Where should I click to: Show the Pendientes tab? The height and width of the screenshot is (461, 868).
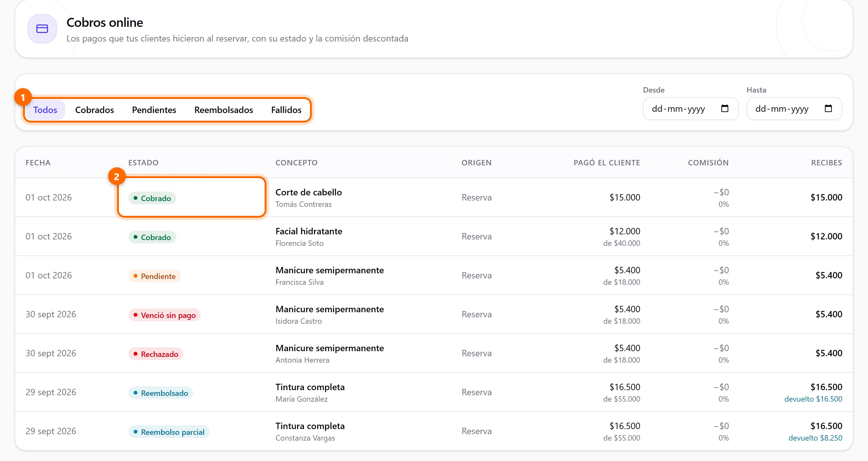tap(154, 110)
